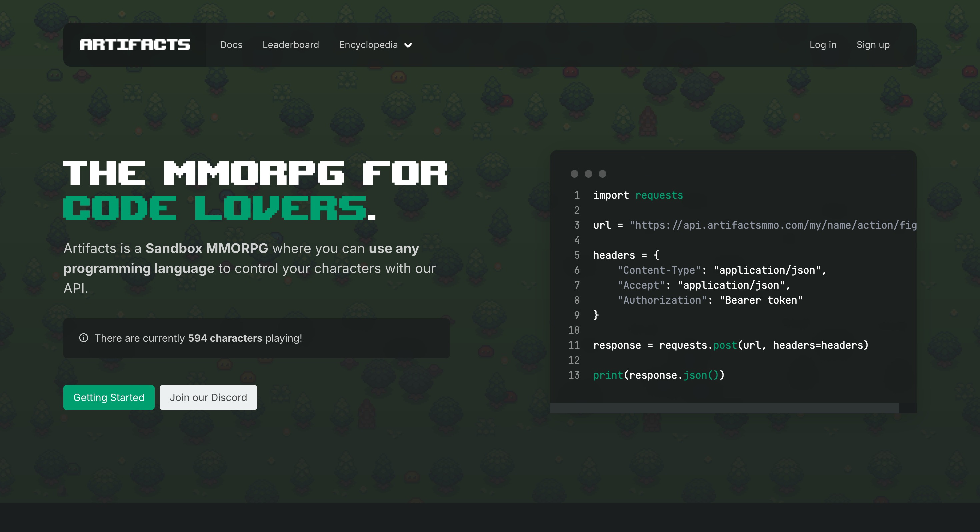Image resolution: width=980 pixels, height=532 pixels.
Task: Click the window control middle circle button
Action: [589, 174]
